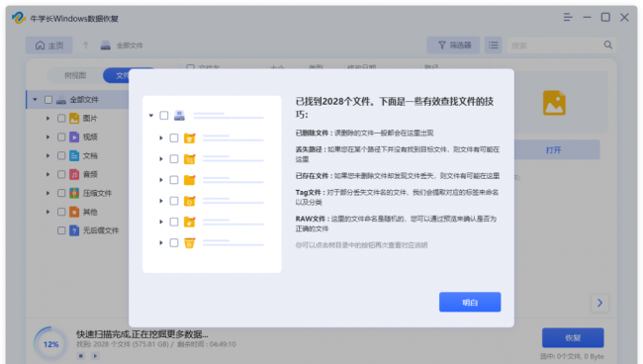Go up one level with arrow icon
The width and height of the screenshot is (643, 364).
[x=86, y=45]
